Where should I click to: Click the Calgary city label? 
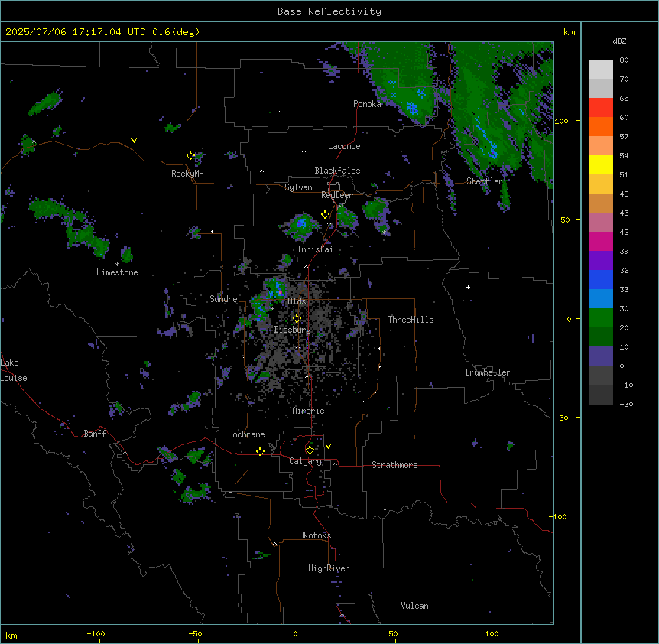pyautogui.click(x=306, y=461)
